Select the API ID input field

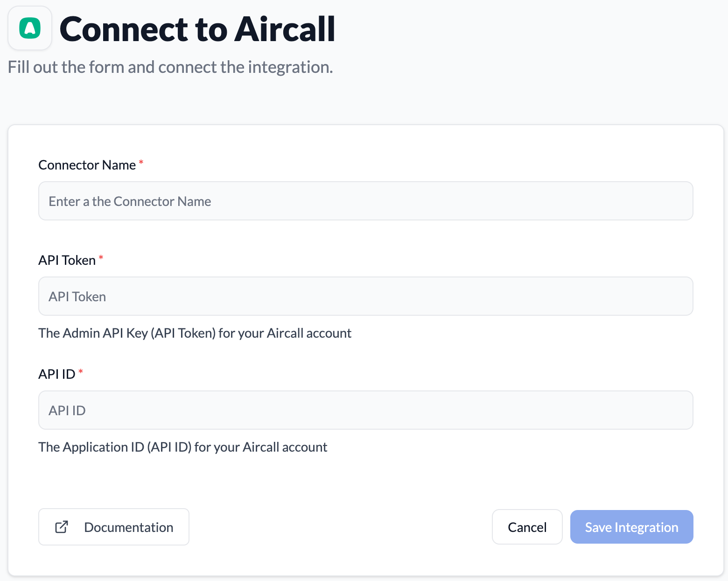pos(365,410)
